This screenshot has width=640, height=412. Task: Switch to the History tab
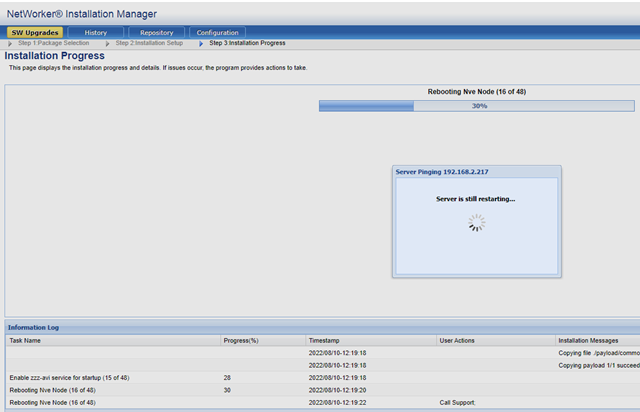96,32
